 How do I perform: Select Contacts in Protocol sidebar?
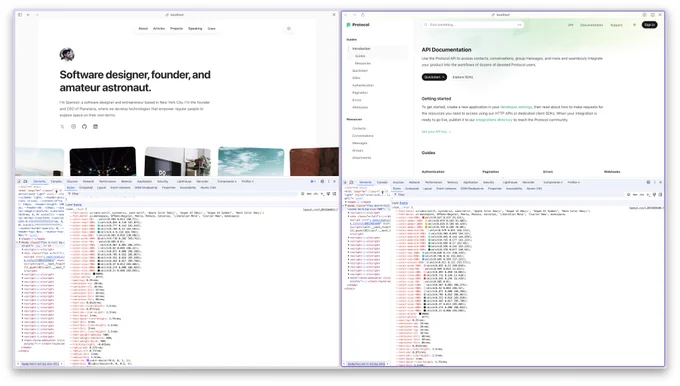[x=359, y=128]
